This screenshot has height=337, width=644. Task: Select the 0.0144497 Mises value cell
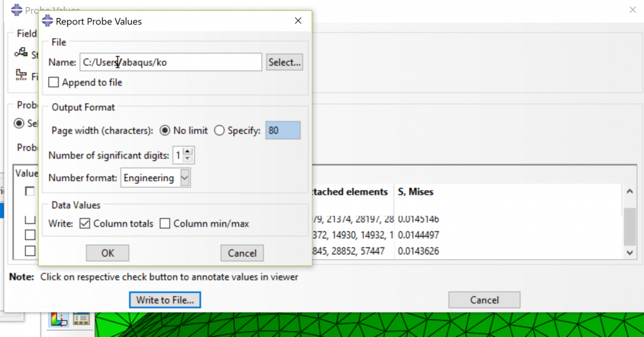coord(419,235)
